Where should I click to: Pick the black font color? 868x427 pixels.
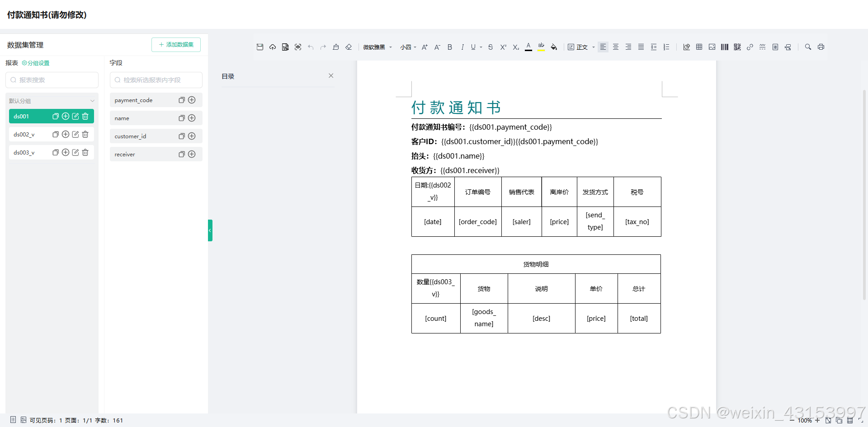tap(528, 47)
